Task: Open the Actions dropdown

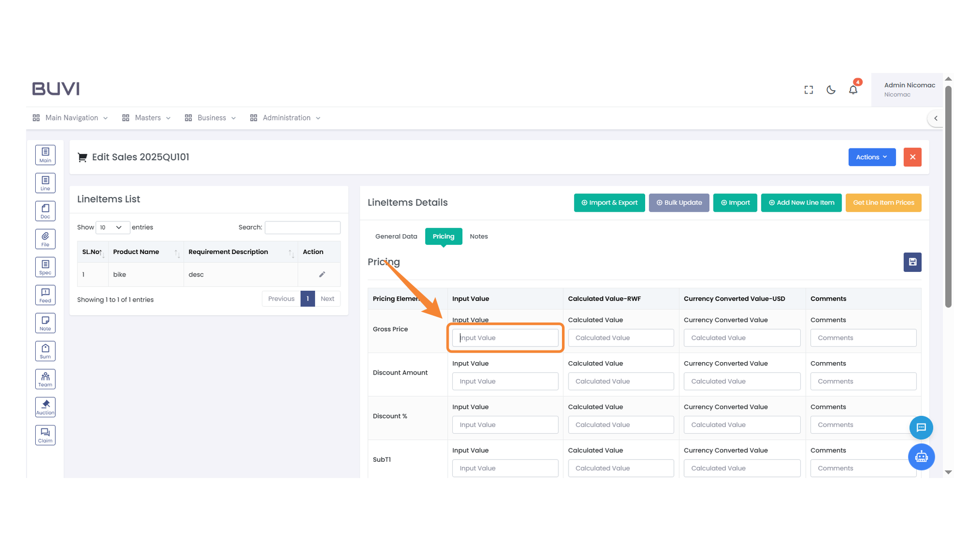Action: tap(871, 157)
